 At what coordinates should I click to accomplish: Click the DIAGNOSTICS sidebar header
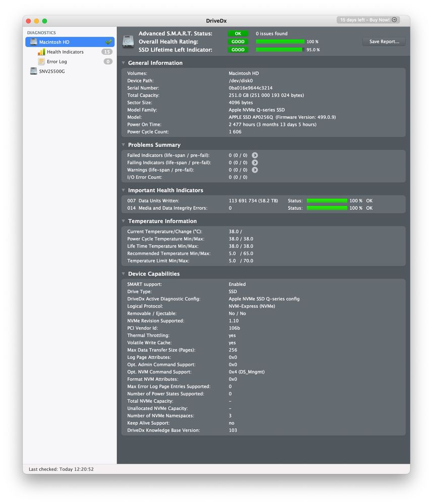[x=41, y=33]
